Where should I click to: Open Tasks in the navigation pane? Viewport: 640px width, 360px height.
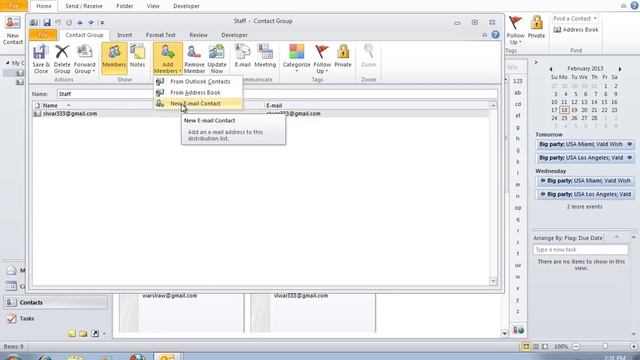(x=56, y=318)
